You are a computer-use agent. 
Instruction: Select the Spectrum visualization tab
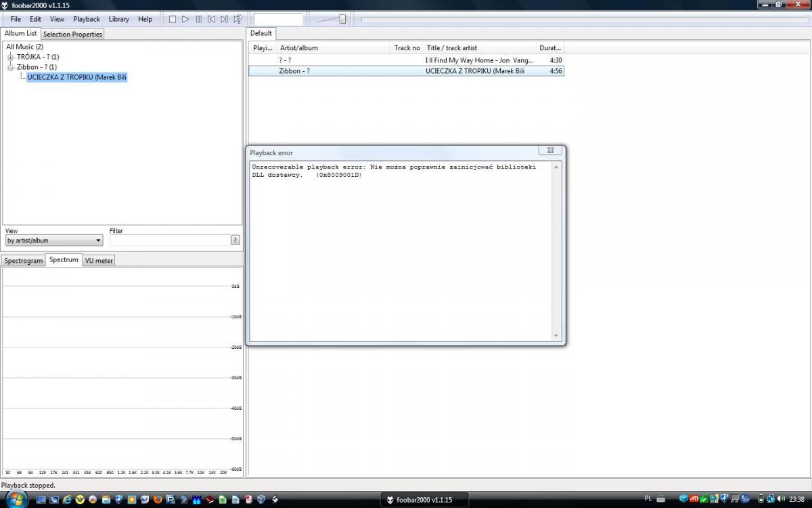(x=64, y=259)
